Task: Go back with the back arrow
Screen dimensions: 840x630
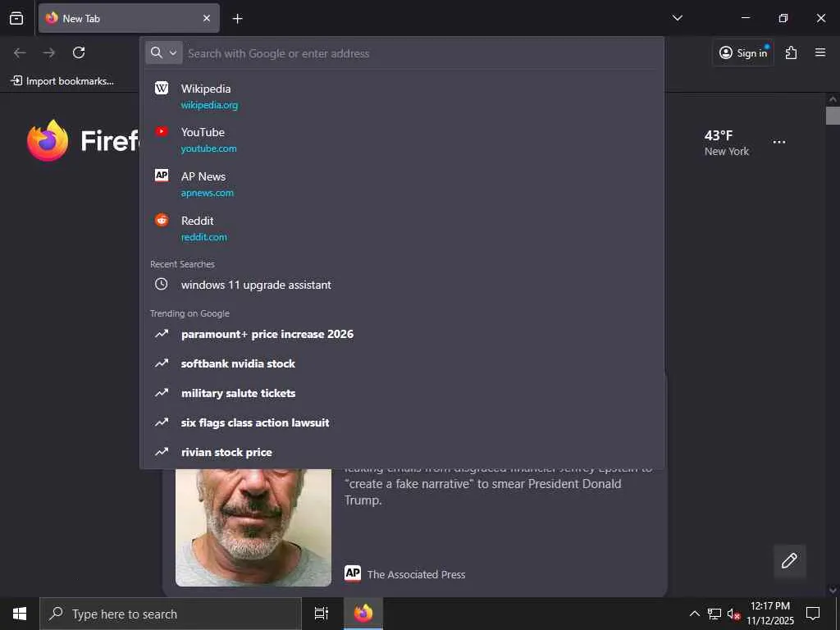Action: coord(20,52)
